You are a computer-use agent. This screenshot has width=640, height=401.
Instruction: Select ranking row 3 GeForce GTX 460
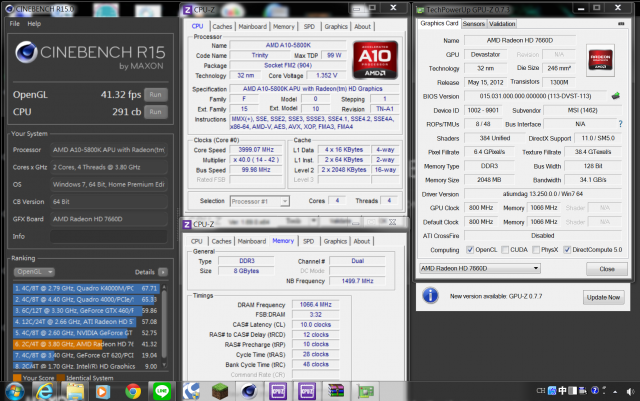[85, 311]
